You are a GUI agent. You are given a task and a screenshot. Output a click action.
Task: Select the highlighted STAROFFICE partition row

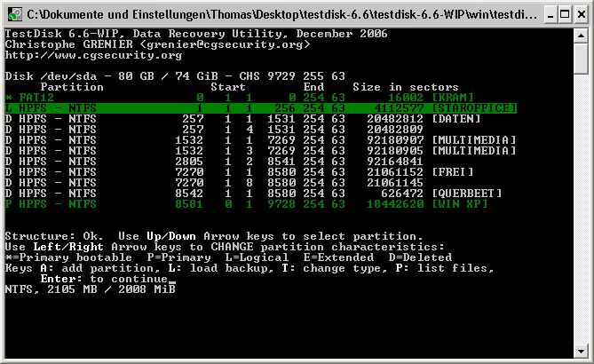point(261,108)
